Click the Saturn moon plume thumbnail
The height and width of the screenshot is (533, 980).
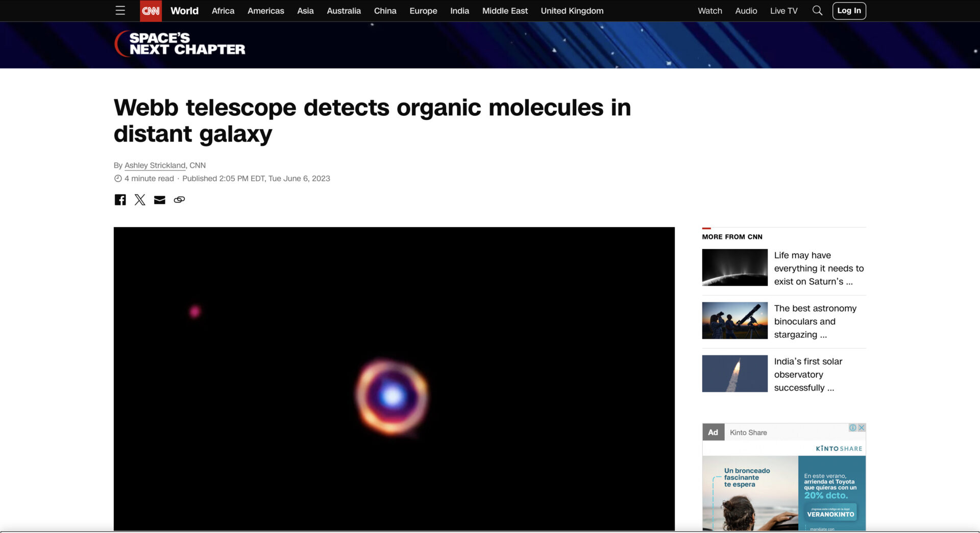(734, 268)
